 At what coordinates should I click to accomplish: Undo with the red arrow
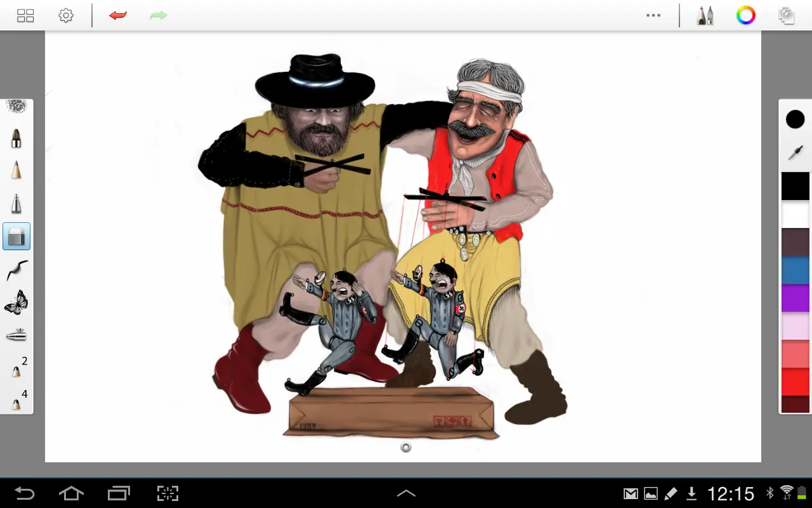point(118,15)
